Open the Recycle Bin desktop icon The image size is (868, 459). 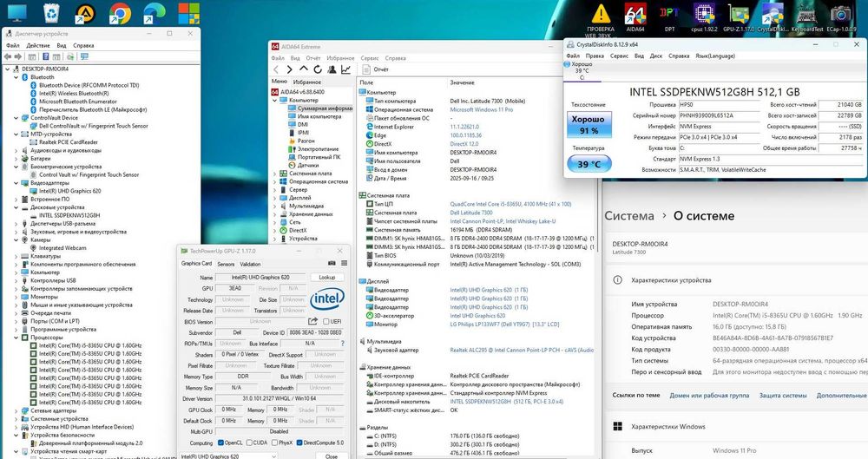(51, 13)
